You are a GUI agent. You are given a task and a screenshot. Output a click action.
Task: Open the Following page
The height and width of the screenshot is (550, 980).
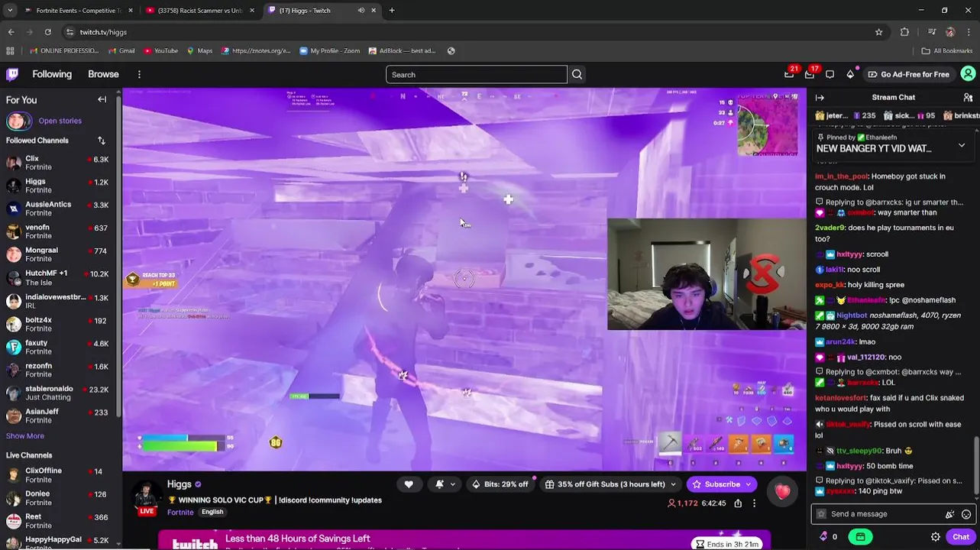52,74
